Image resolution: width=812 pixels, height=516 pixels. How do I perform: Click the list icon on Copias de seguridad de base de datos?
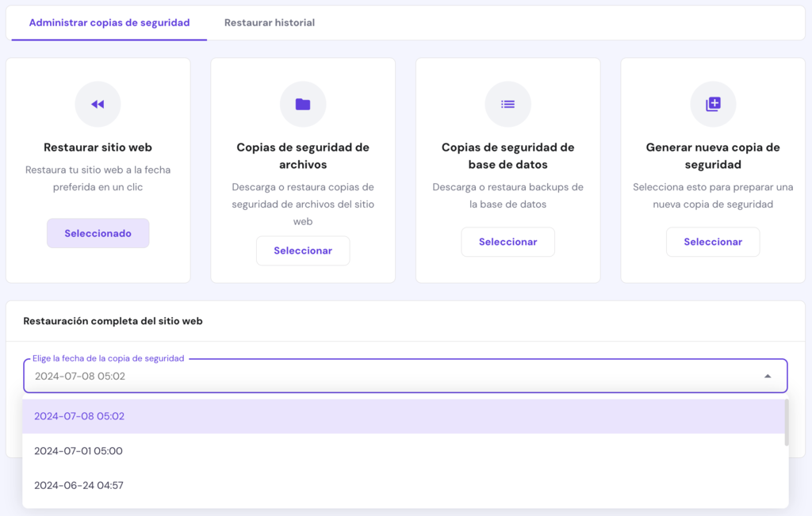(x=507, y=104)
